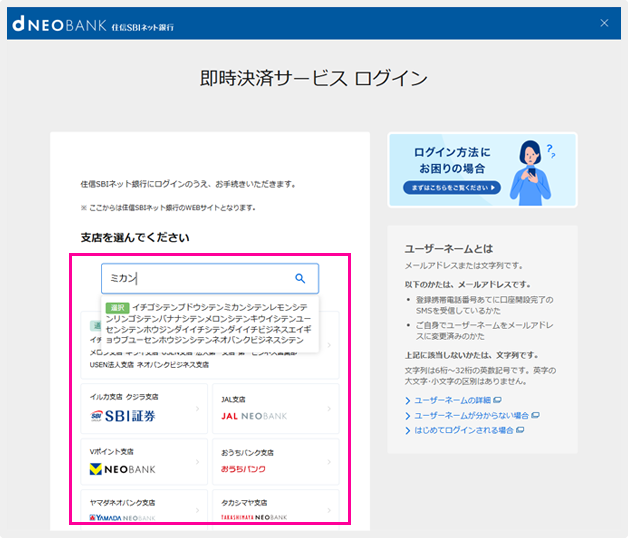Click the まずはこちらをご覧ください button
Viewport: 628px width, 538px height.
pos(449,187)
